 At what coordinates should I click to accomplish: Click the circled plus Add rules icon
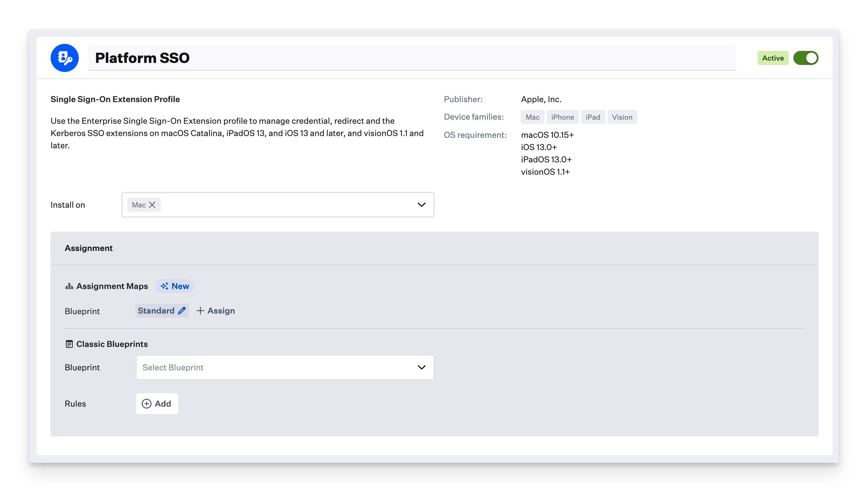(146, 403)
